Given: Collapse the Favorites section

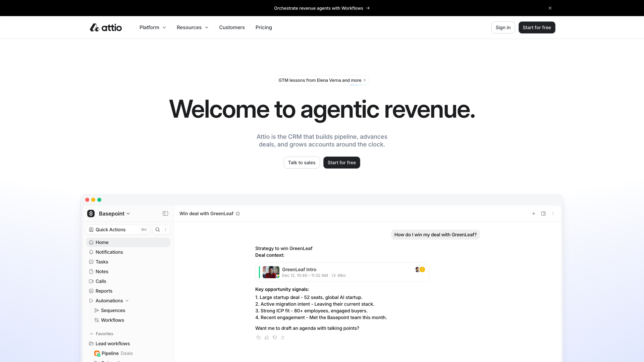Looking at the screenshot, I should 92,334.
